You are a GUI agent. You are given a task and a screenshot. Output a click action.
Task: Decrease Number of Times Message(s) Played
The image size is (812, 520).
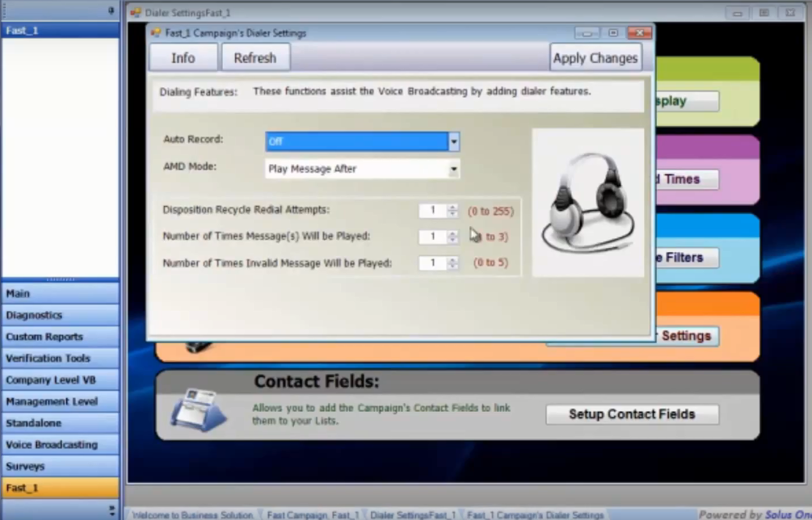[452, 240]
